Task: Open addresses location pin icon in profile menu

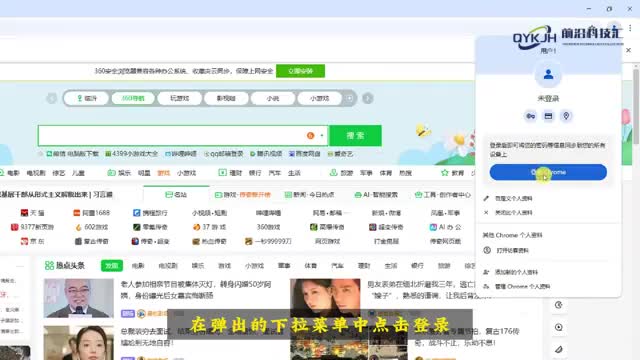Action: 566,116
